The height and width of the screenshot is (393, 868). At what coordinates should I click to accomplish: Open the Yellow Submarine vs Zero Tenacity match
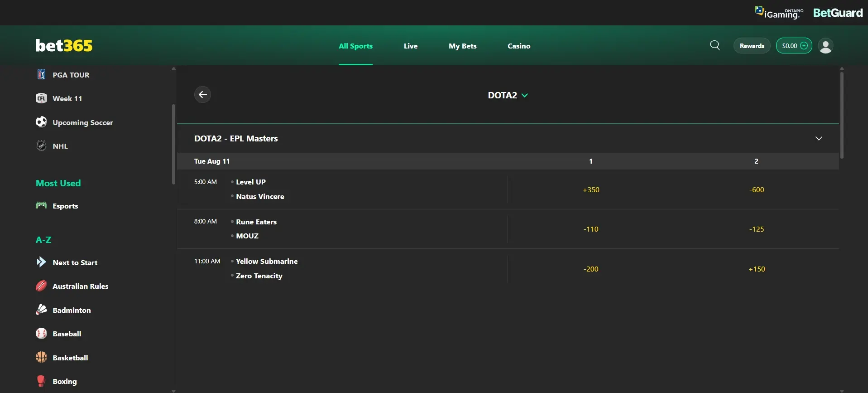342,268
